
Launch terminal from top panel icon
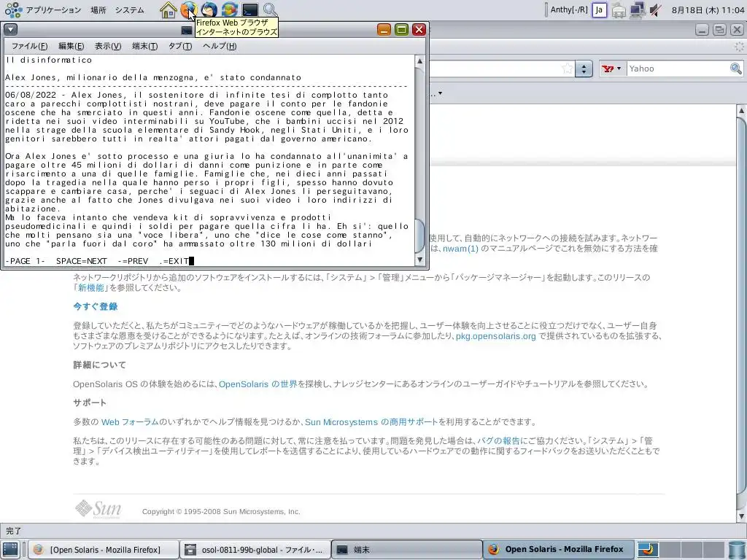(249, 9)
